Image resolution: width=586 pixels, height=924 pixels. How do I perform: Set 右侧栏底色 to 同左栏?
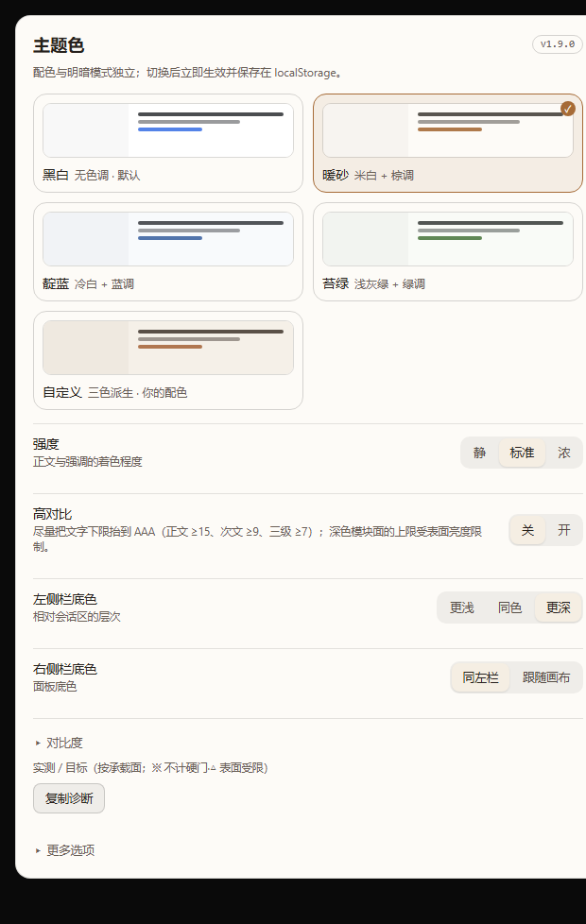coord(480,677)
